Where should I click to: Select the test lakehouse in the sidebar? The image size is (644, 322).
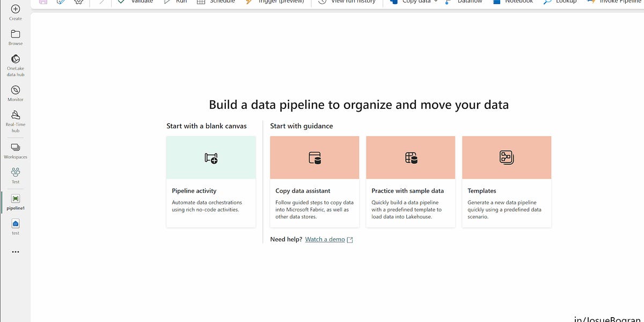coord(15,224)
